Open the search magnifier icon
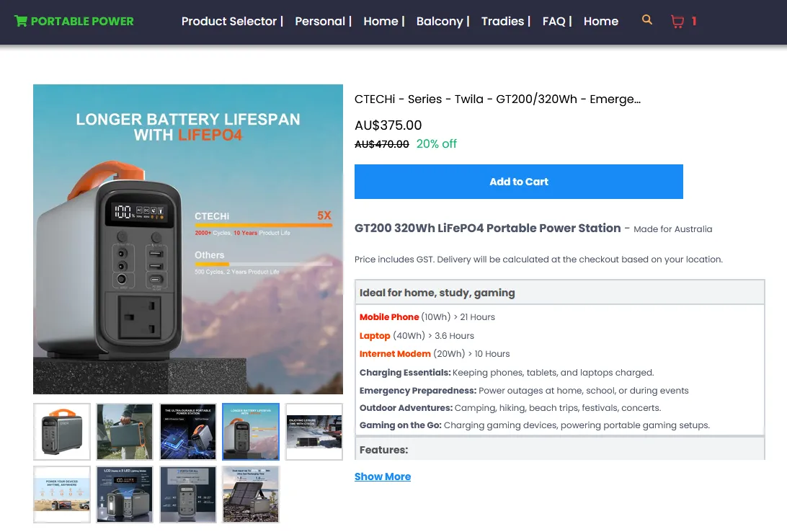The image size is (787, 532). coord(647,20)
